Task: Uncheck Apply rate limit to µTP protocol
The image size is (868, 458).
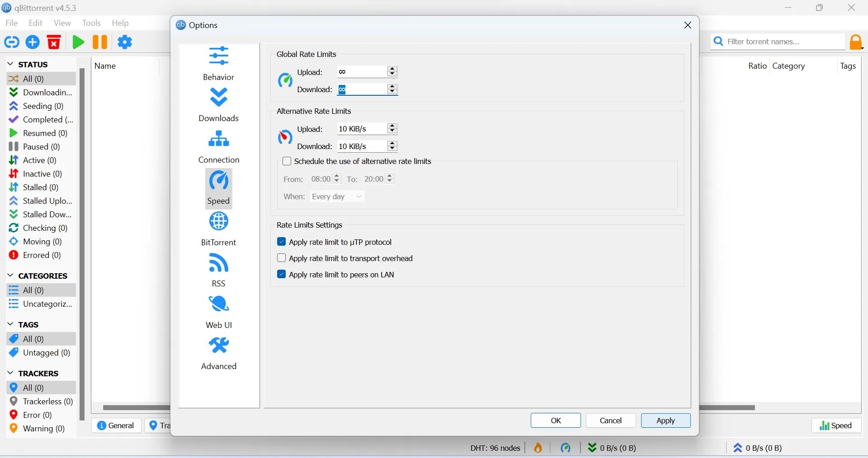Action: coord(282,242)
